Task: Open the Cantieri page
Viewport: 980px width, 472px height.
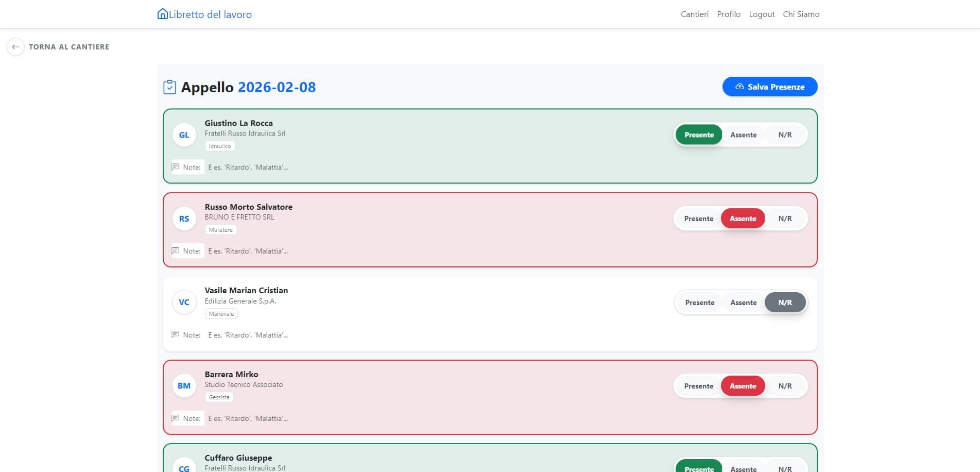Action: point(694,14)
